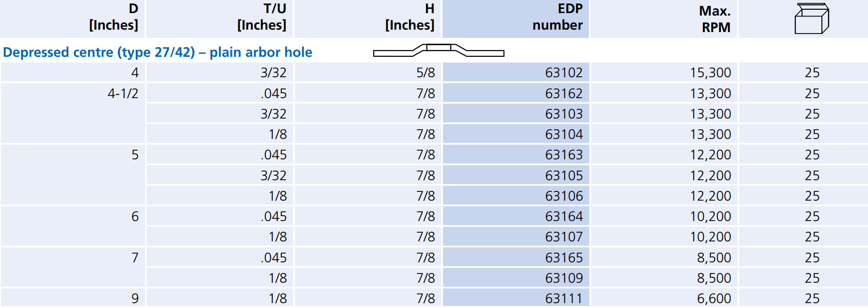Select EDP number 63109

pyautogui.click(x=564, y=278)
